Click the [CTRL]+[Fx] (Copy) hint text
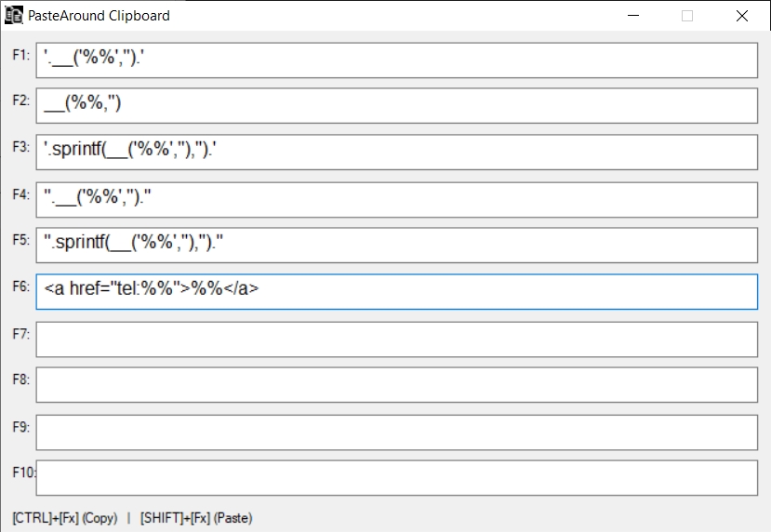 coord(64,518)
